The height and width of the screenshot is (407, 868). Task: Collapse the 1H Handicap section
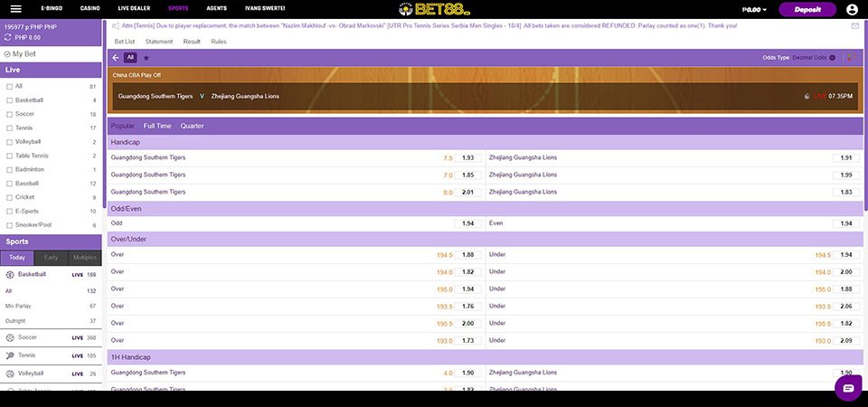pos(485,357)
